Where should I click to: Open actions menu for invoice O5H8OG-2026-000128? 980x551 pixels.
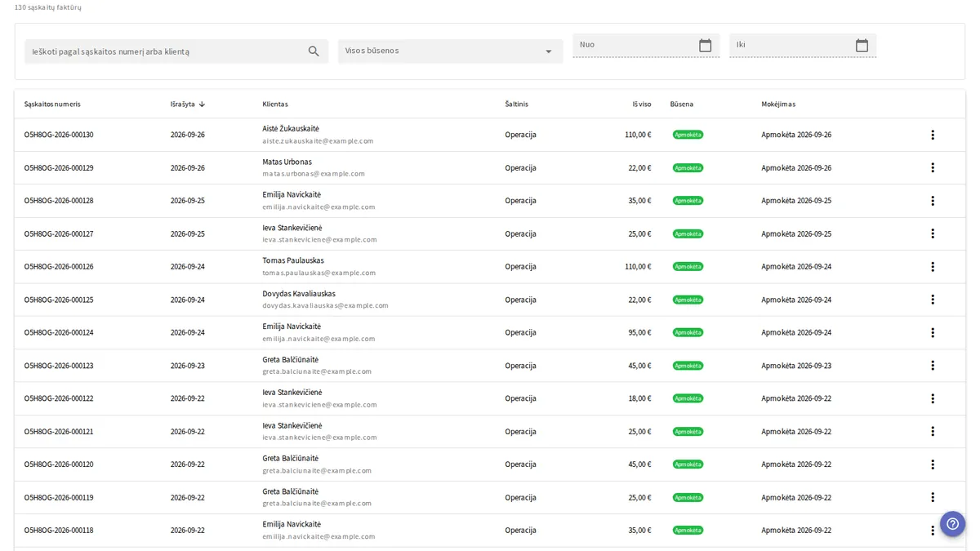pyautogui.click(x=933, y=201)
